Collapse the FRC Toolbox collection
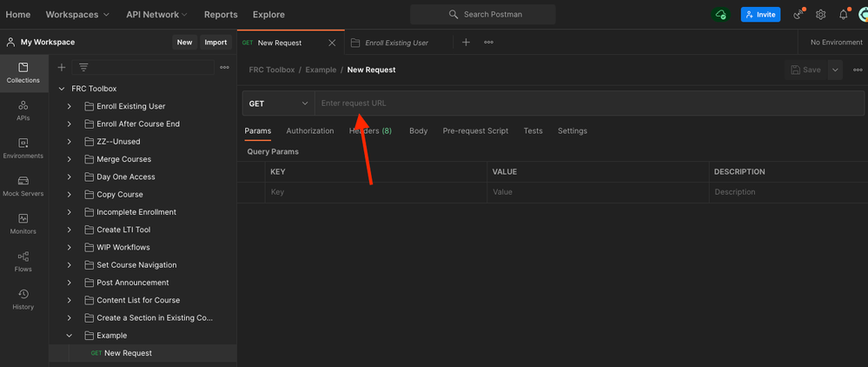The image size is (868, 367). click(x=62, y=89)
